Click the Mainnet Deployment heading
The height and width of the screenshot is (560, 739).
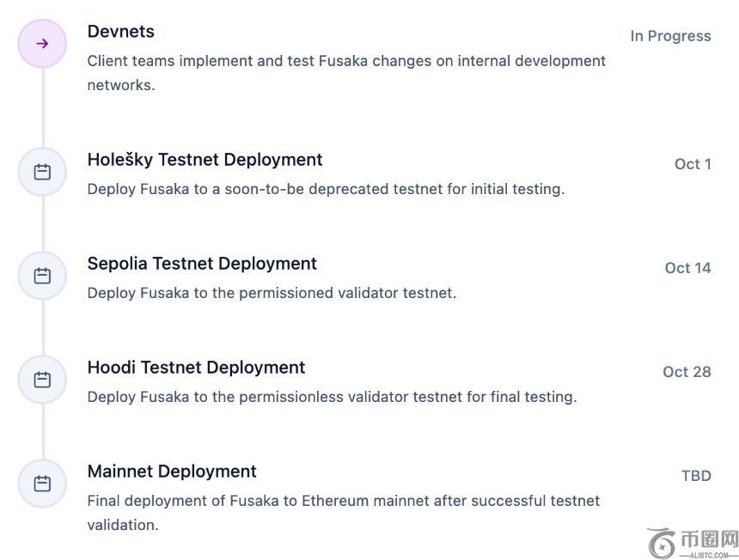tap(172, 472)
